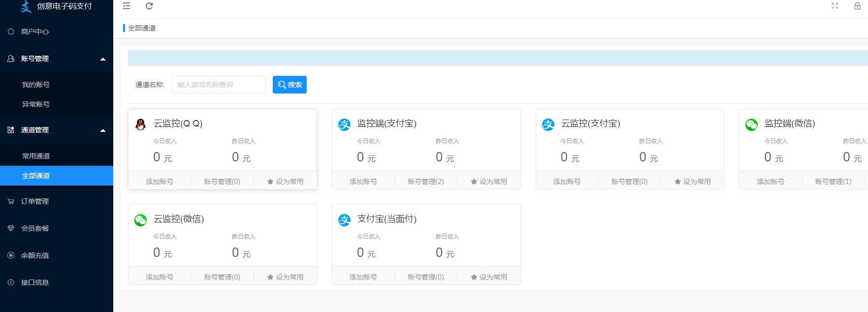Click 账号管理(0) on 云监控(Q Q) card
Viewport: 868px width, 312px height.
[x=222, y=182]
